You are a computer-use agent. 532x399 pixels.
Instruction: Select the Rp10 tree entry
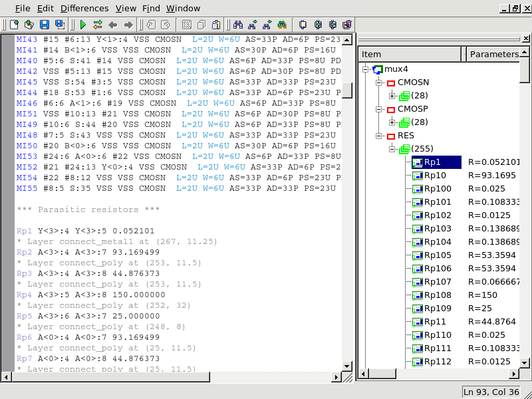[x=435, y=176]
